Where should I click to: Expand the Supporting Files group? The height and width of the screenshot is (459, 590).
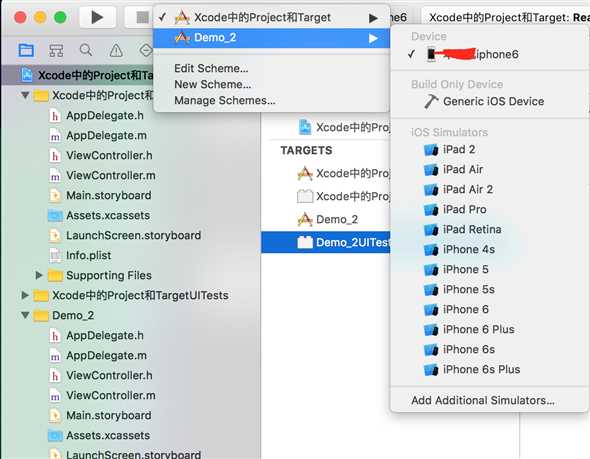click(39, 275)
